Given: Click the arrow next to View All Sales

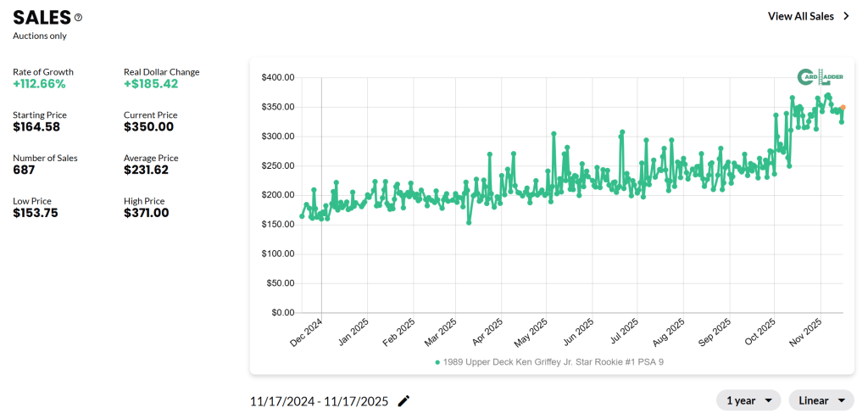Looking at the screenshot, I should 845,16.
